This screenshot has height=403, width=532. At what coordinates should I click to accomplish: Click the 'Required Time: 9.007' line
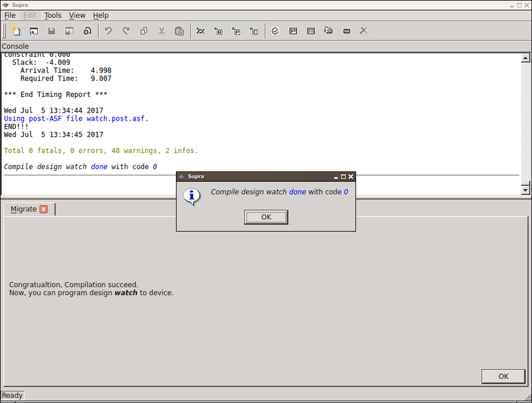click(66, 79)
